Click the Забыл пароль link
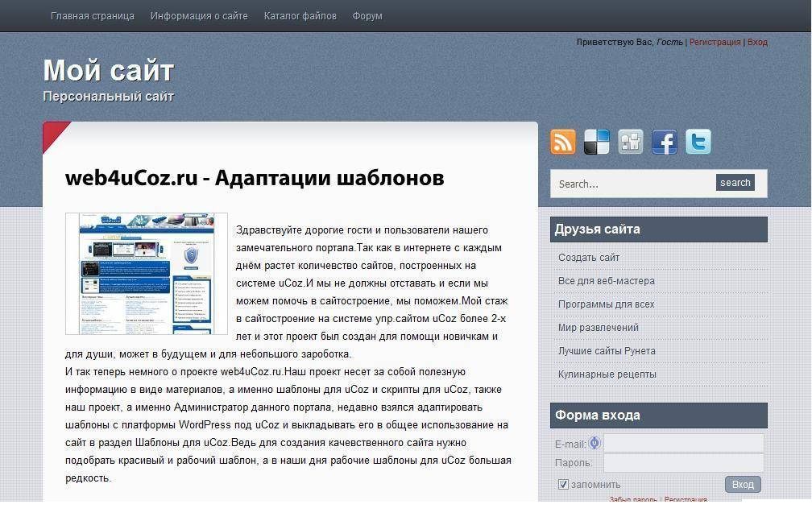Image resolution: width=812 pixels, height=525 pixels. click(x=633, y=499)
